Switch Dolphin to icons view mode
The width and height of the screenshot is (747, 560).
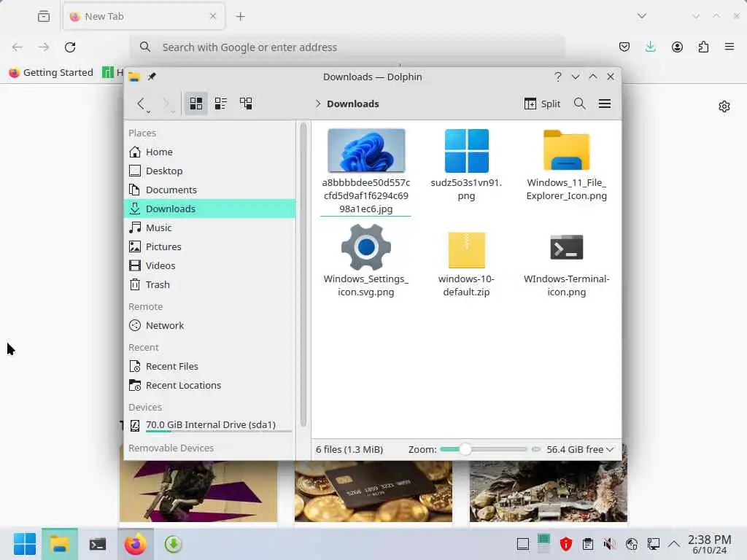pos(196,104)
